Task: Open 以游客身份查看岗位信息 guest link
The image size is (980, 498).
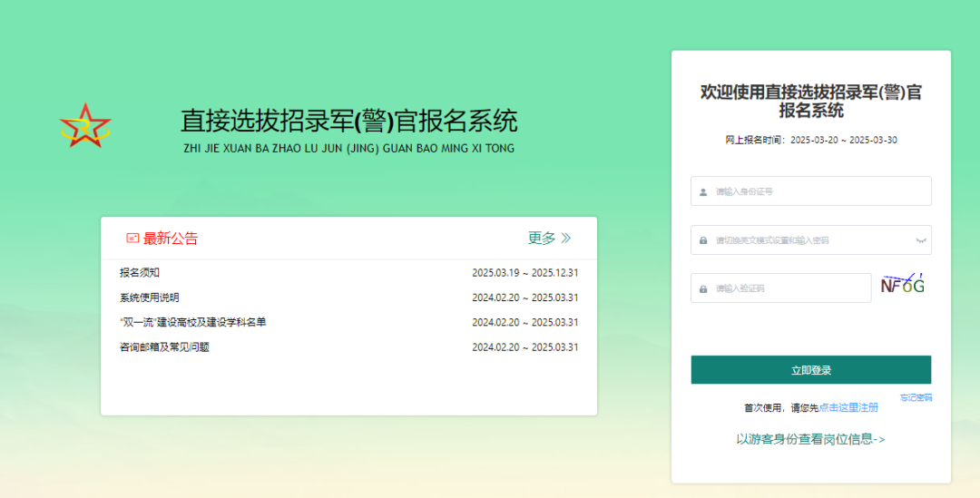Action: click(810, 439)
